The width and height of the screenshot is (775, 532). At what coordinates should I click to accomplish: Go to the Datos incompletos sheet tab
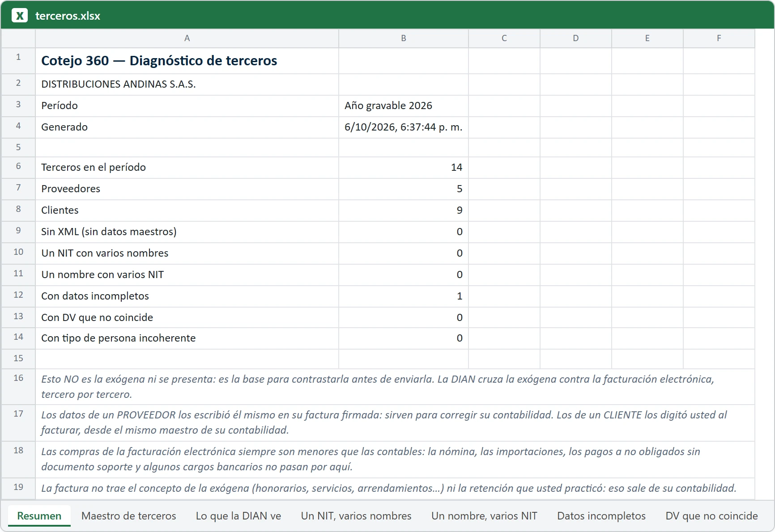(x=601, y=516)
